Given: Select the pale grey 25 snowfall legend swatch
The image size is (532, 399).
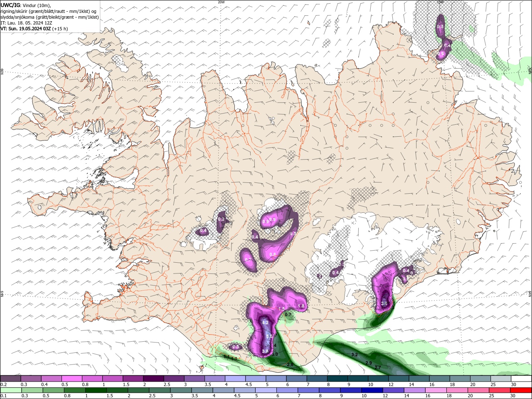Looking at the screenshot, I should pos(501,378).
